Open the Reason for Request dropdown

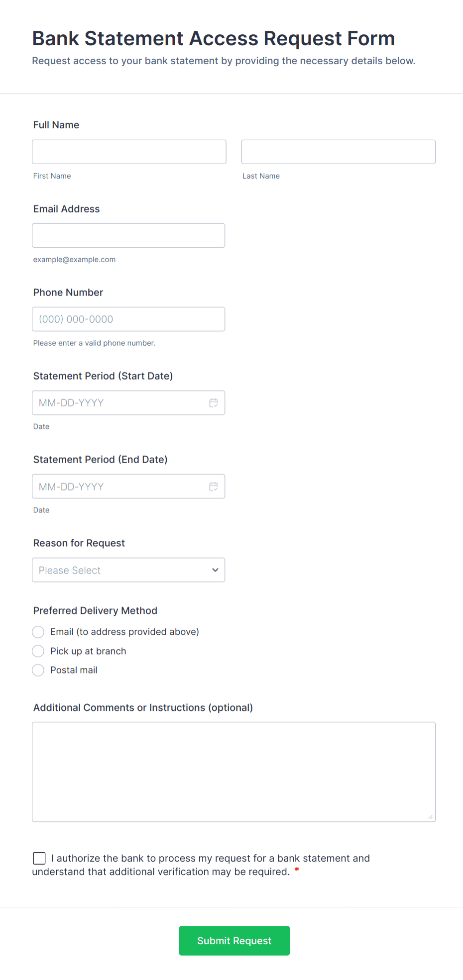(128, 570)
